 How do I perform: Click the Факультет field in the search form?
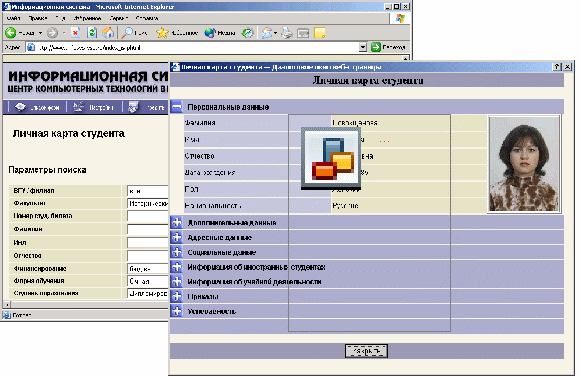click(147, 204)
